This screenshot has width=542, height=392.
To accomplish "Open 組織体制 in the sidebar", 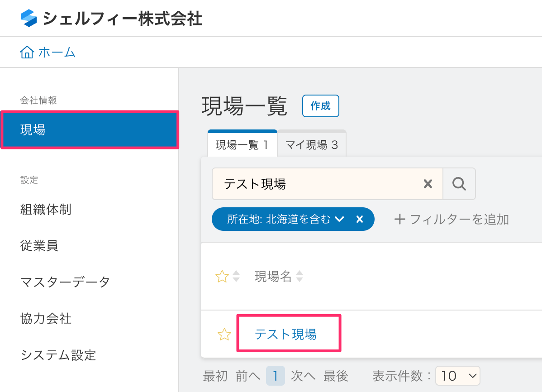I will (x=46, y=210).
